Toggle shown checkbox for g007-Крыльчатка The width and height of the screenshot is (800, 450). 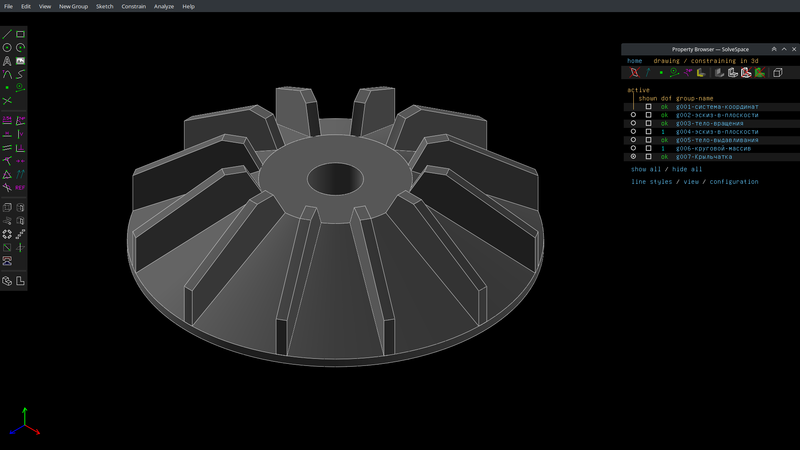tap(648, 157)
